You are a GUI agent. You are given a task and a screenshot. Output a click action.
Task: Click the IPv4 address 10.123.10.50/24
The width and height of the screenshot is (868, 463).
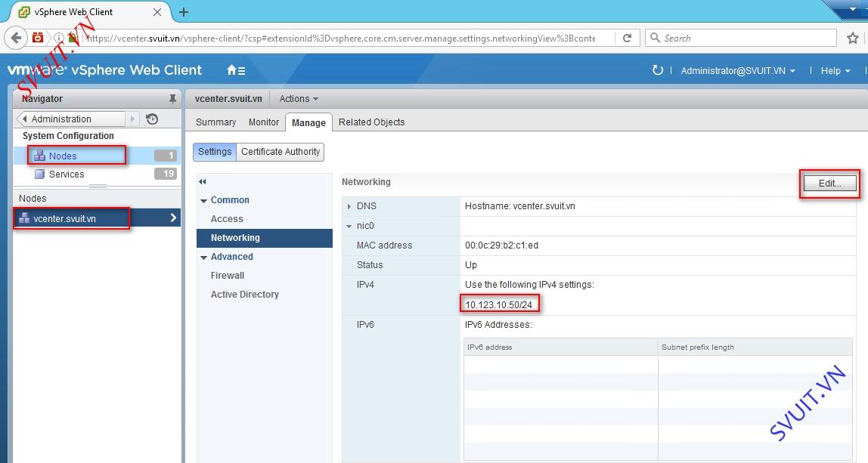498,305
